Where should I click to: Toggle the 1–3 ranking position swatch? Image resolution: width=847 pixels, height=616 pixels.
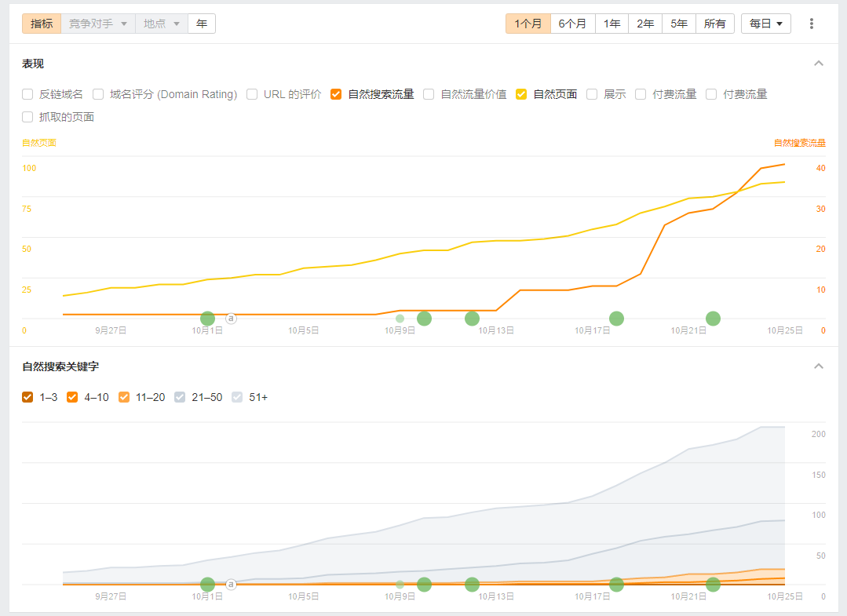point(28,397)
